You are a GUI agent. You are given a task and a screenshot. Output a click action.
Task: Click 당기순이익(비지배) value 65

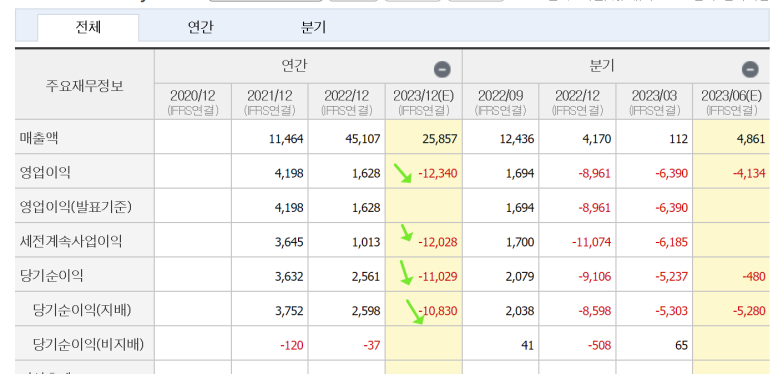point(681,346)
